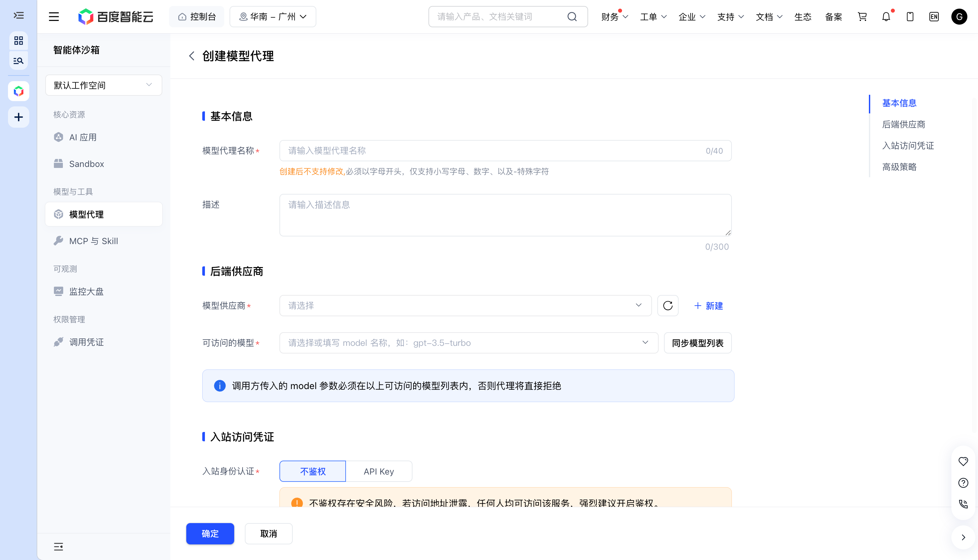Open the notifications bell icon

[886, 17]
